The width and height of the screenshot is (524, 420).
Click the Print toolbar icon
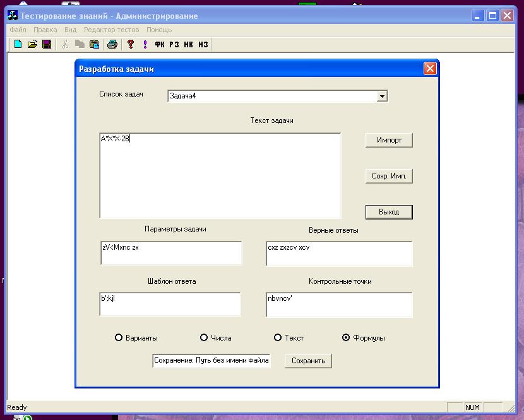[x=112, y=44]
